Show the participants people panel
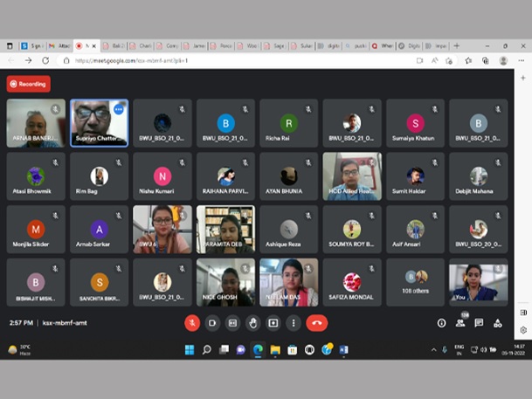 (x=460, y=323)
